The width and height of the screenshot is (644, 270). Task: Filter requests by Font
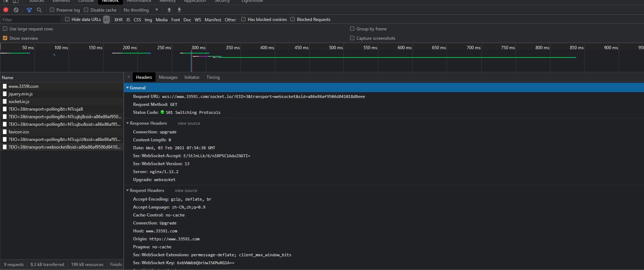175,20
